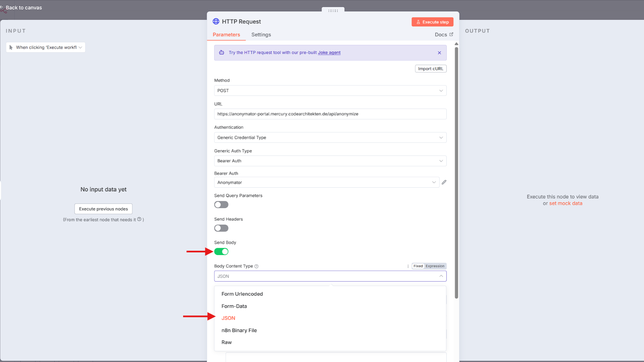The width and height of the screenshot is (644, 362).
Task: Click the flask icon on Execute step
Action: click(418, 22)
